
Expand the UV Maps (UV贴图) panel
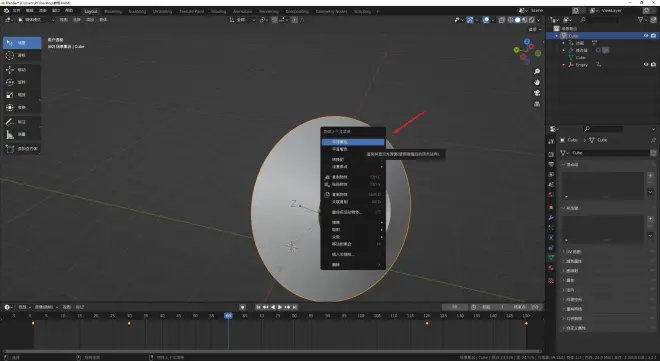572,252
